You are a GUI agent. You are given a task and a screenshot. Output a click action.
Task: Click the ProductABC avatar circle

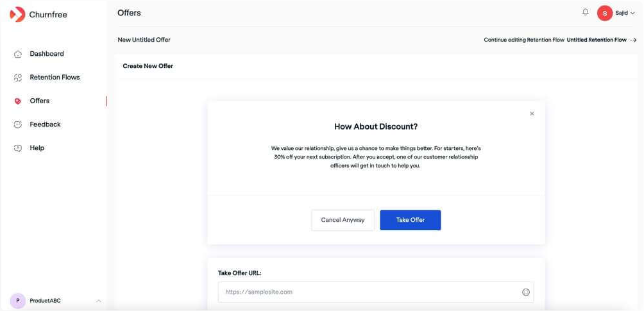(17, 301)
